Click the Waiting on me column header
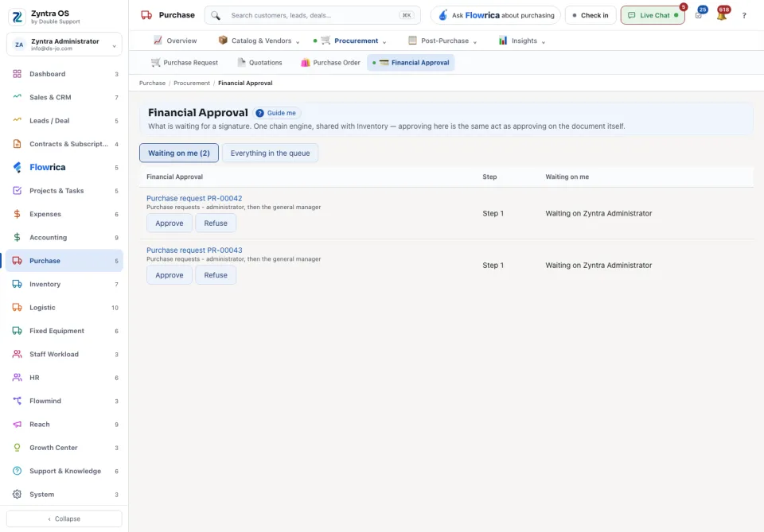This screenshot has width=764, height=532. tap(567, 177)
